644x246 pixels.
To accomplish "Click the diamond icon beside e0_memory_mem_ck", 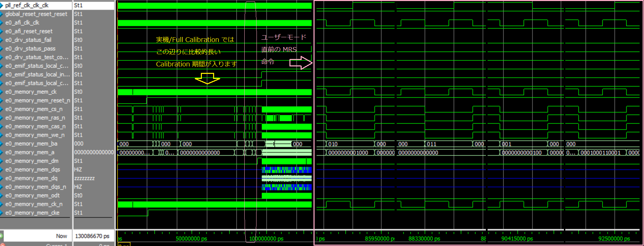I will (x=2, y=92).
